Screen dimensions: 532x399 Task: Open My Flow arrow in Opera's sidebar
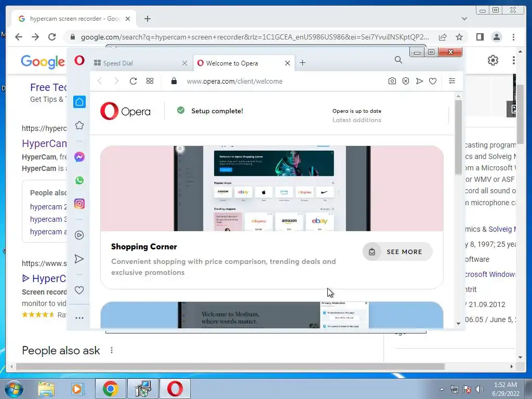coord(79,259)
